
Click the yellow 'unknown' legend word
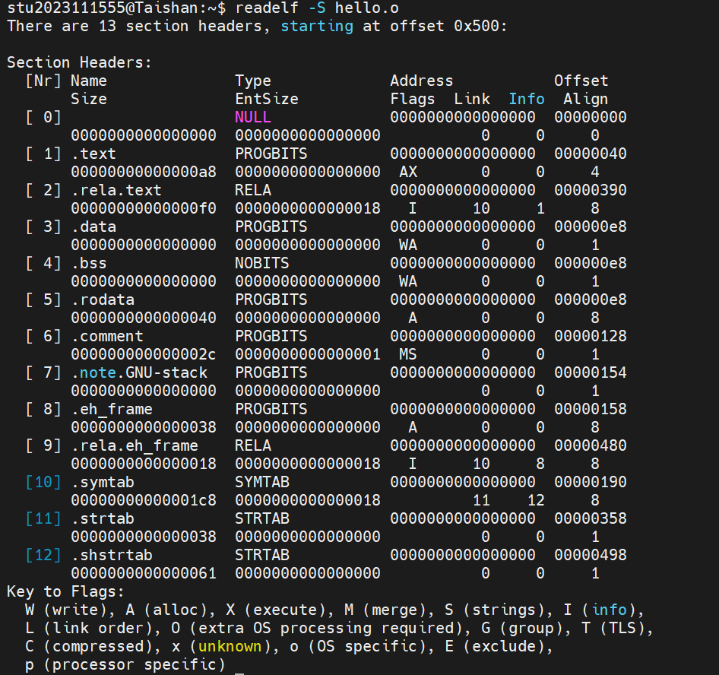point(230,647)
